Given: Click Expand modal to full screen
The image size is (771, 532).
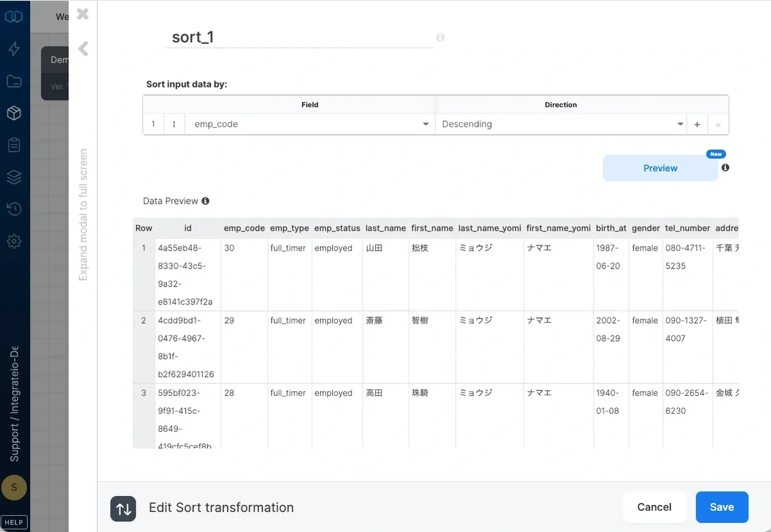Looking at the screenshot, I should (x=83, y=215).
